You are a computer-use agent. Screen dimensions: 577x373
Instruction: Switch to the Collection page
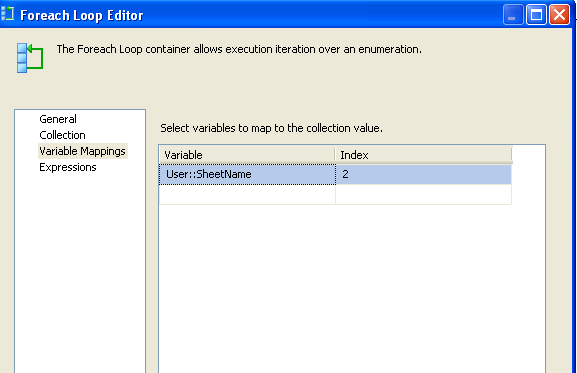[62, 135]
